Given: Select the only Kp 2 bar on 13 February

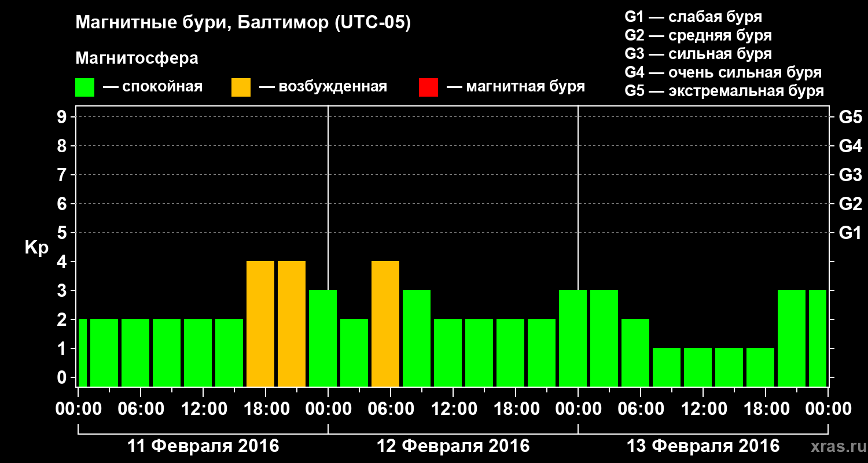Looking at the screenshot, I should point(635,352).
